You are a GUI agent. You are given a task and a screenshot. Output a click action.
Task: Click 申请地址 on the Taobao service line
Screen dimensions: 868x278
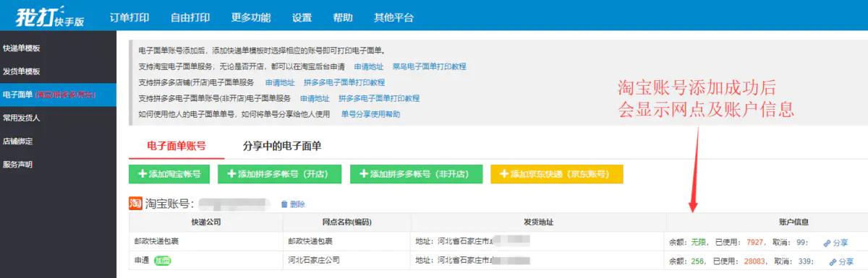pyautogui.click(x=369, y=66)
